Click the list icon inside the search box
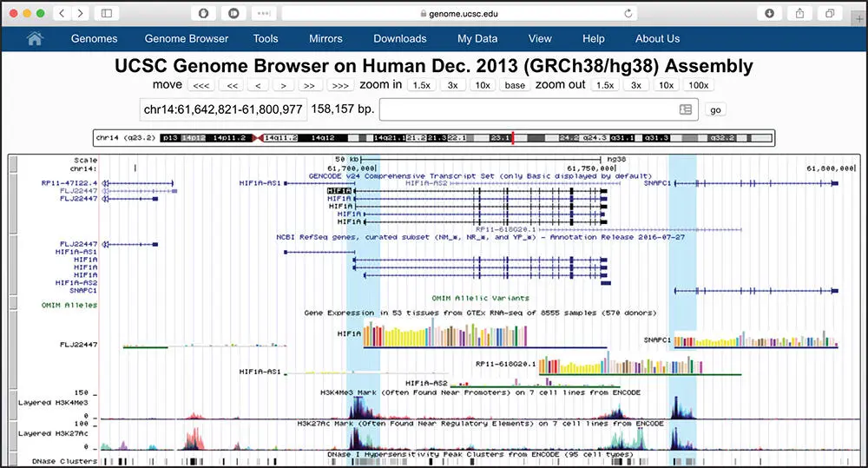The width and height of the screenshot is (868, 468). click(x=686, y=109)
